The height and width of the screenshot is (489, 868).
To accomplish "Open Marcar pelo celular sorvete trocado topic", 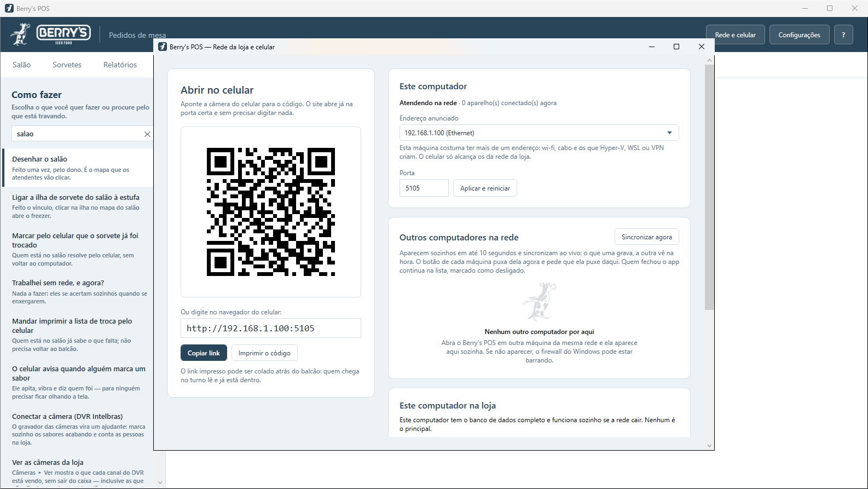I will pos(78,249).
